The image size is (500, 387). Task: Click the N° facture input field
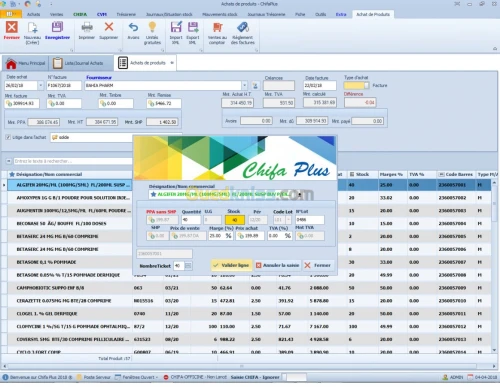coord(64,86)
